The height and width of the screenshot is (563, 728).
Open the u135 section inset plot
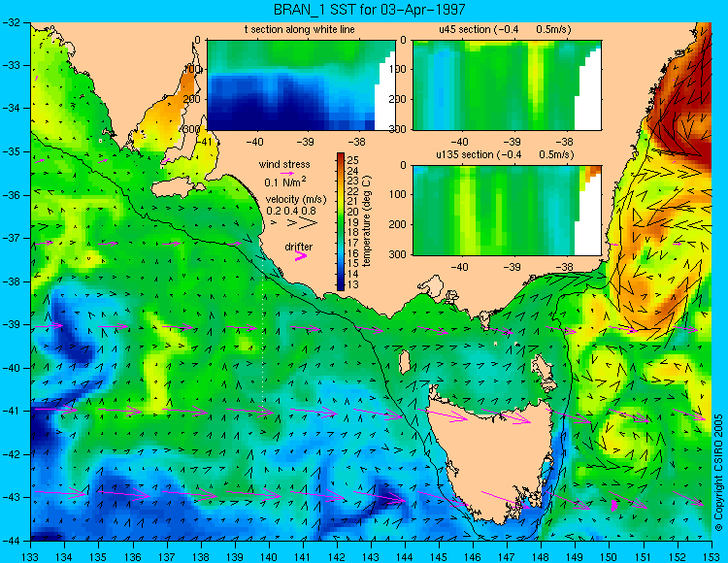[x=507, y=211]
